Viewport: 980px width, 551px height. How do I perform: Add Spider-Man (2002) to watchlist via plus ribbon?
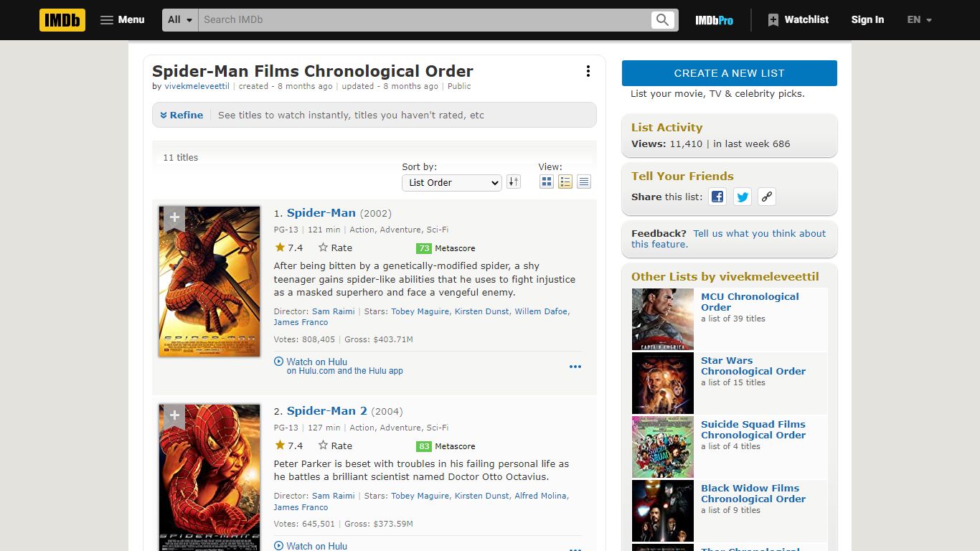[174, 218]
